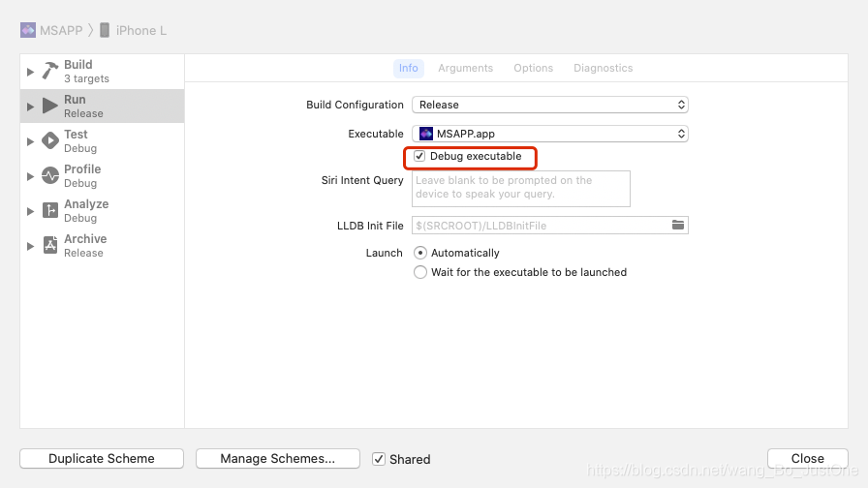Click the Build hammer icon
This screenshot has width=868, height=488.
(50, 71)
